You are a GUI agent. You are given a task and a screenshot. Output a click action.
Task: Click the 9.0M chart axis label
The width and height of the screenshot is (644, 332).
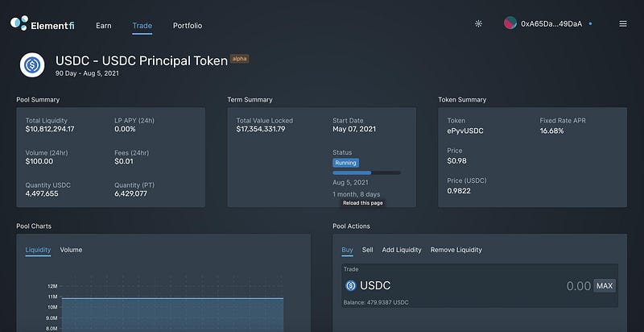(x=52, y=318)
